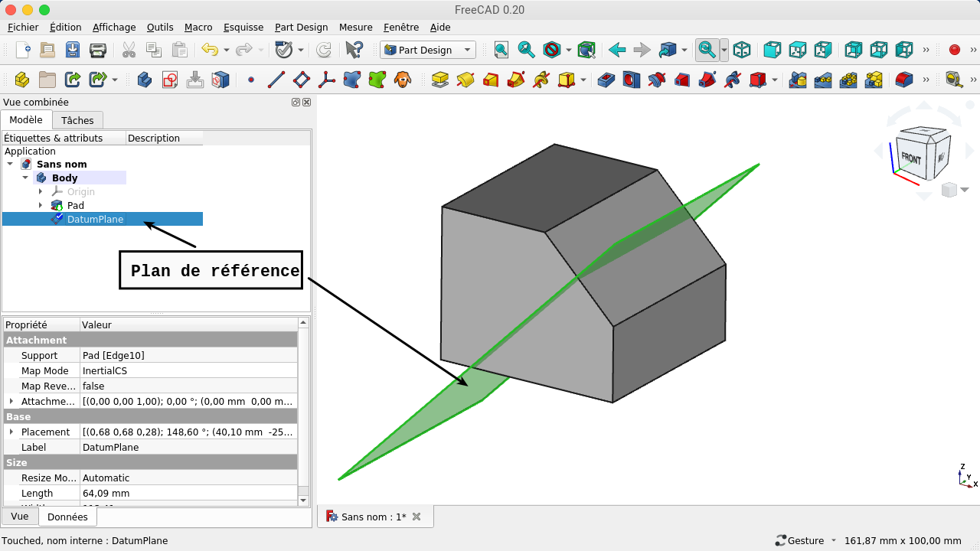Click the record macro red button
This screenshot has height=551, width=980.
954,50
